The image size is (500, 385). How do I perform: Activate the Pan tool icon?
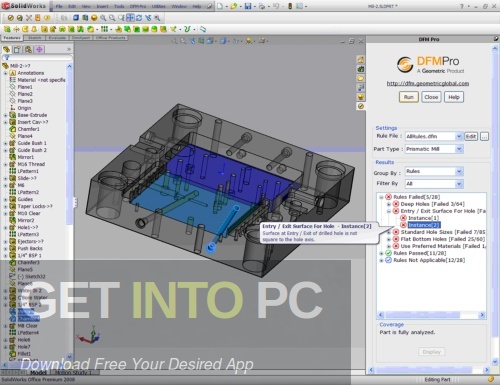[x=130, y=18]
